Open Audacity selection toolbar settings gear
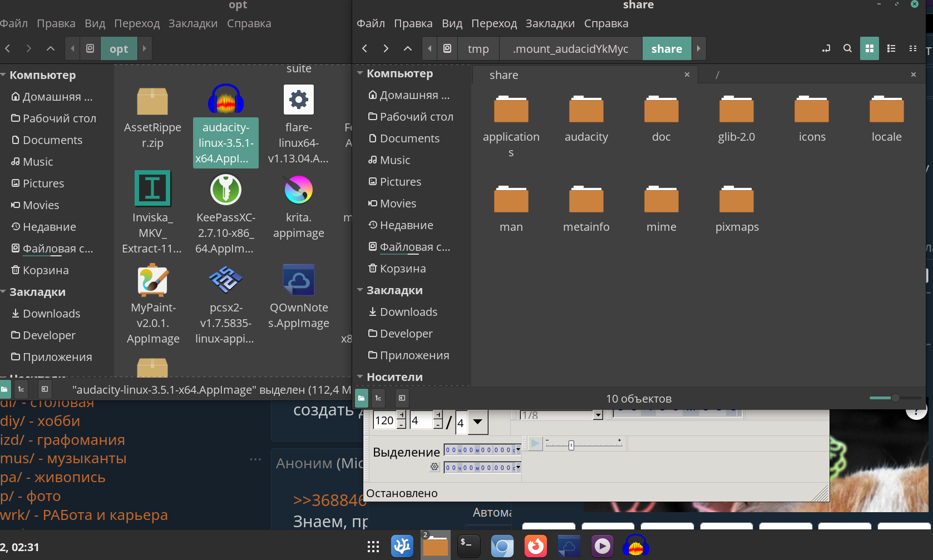Viewport: 933px width, 560px height. (435, 467)
